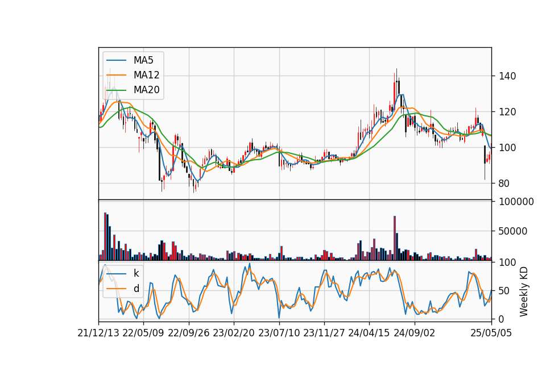Click the volume axis value 100000
This screenshot has width=546, height=392.
click(516, 202)
